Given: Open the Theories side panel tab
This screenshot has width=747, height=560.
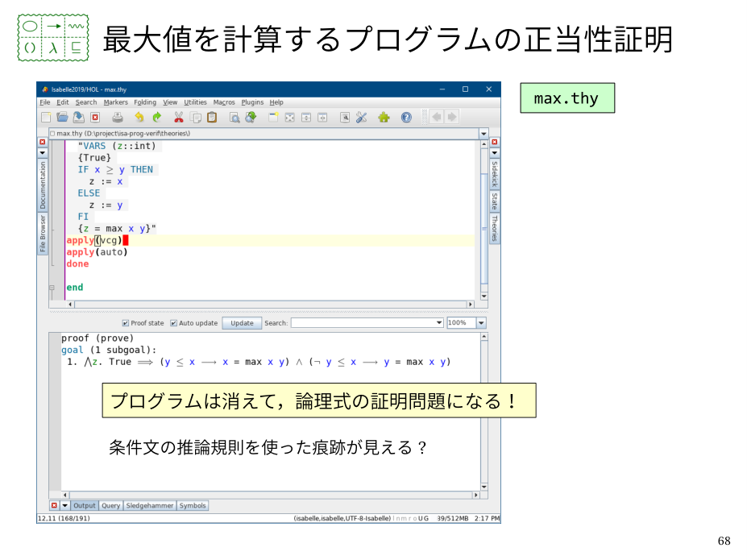Looking at the screenshot, I should click(x=494, y=228).
